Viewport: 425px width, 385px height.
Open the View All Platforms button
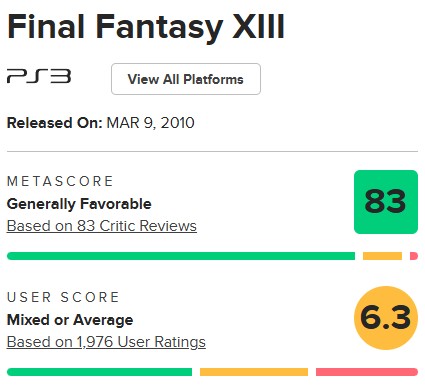(186, 79)
